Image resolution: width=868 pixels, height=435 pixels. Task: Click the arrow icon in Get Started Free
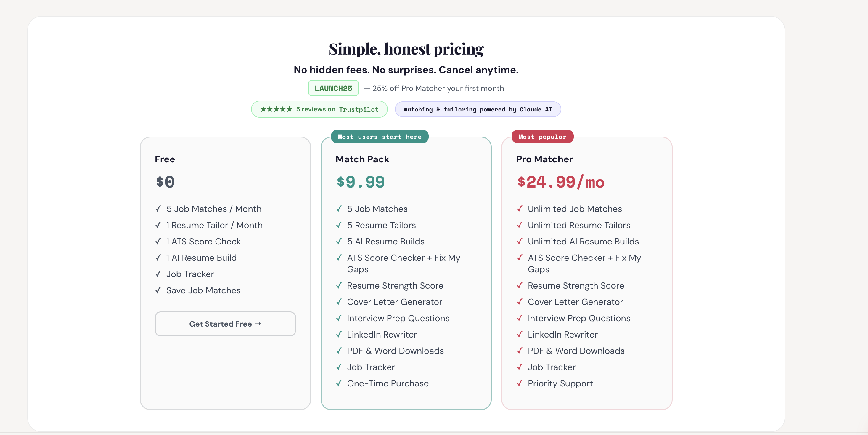coord(258,324)
